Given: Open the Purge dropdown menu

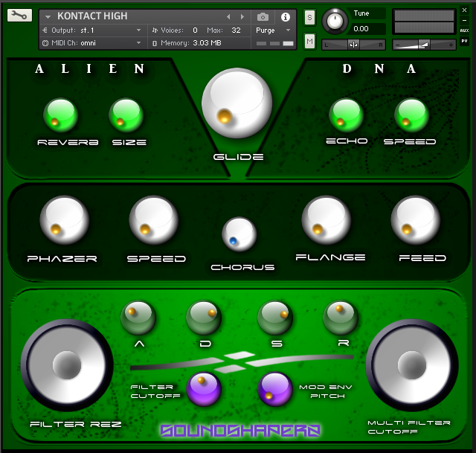Looking at the screenshot, I should (x=273, y=30).
